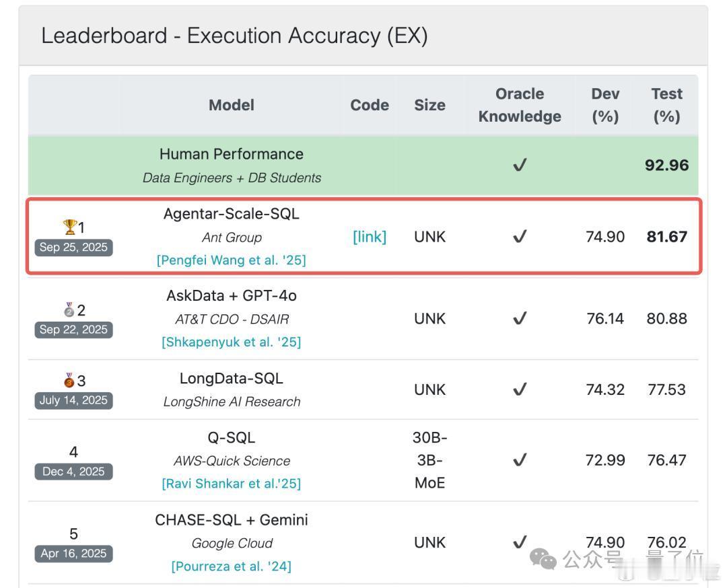Screen dimensions: 727x588
Task: Click the silver medal icon for rank 2
Action: [x=69, y=309]
